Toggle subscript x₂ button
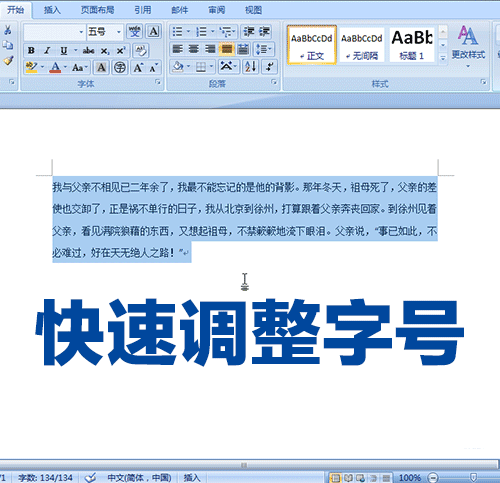 coord(105,51)
